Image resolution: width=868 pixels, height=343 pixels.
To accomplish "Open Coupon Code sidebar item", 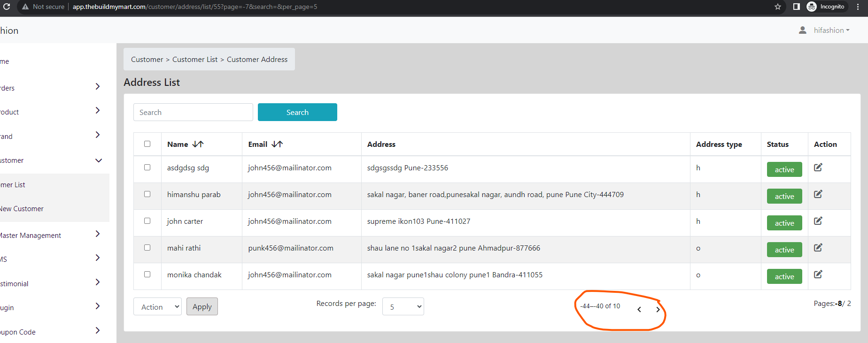I will (x=18, y=332).
